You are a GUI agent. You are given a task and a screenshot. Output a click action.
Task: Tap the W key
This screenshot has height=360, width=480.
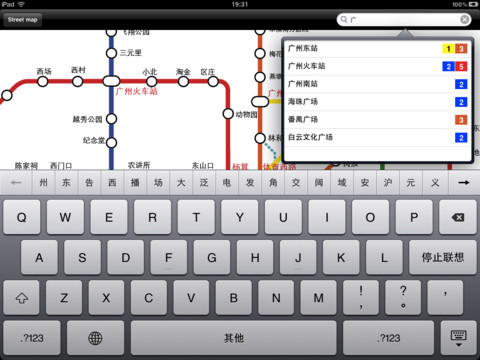coord(65,217)
